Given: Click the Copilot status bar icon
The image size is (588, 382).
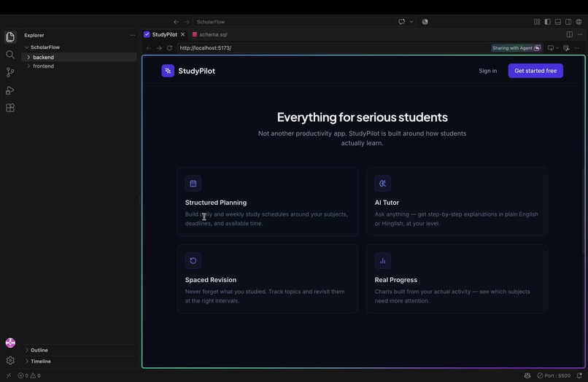Looking at the screenshot, I should (x=527, y=375).
